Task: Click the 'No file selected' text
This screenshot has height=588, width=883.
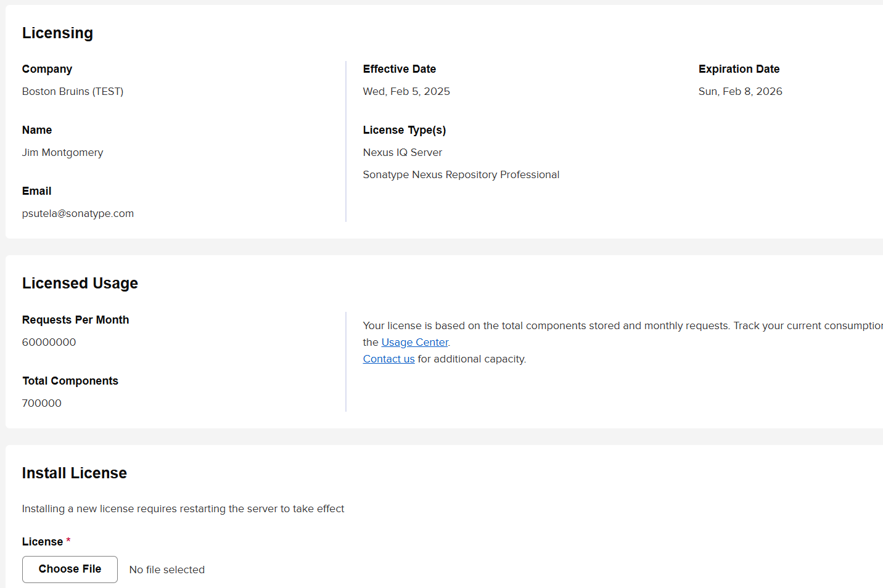Action: tap(166, 570)
